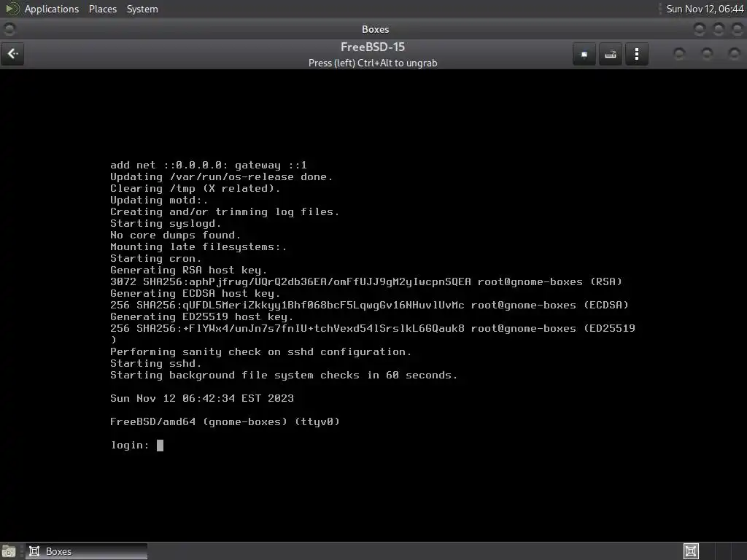The image size is (747, 560).
Task: Click the Applications menu logo icon
Action: [12, 9]
